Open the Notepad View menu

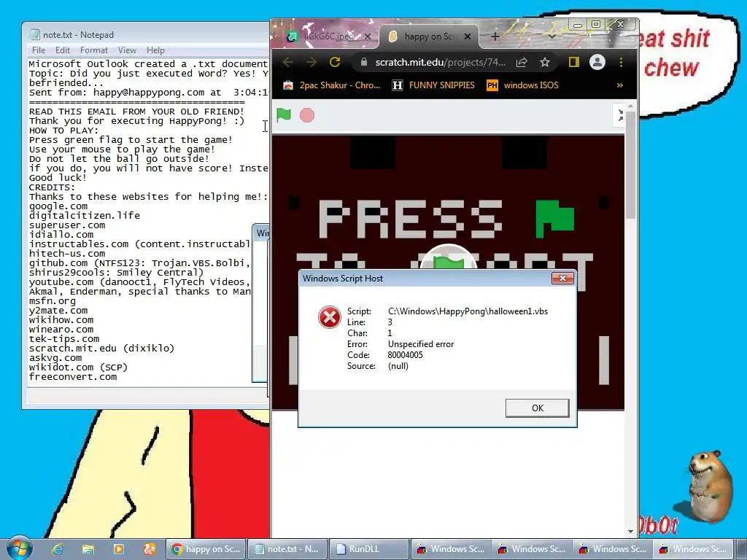[x=127, y=50]
